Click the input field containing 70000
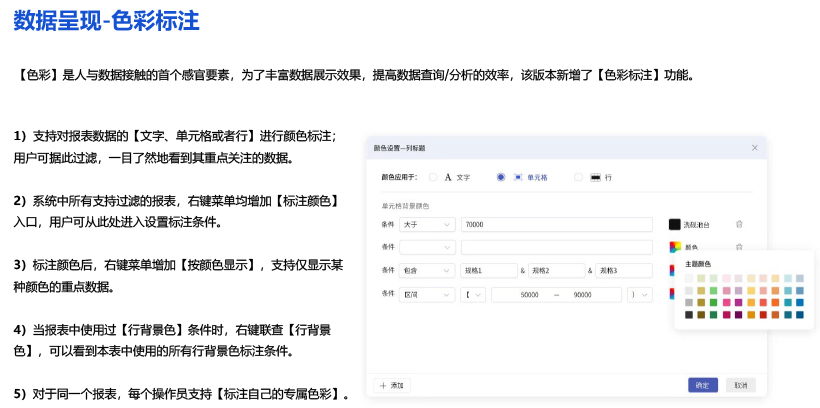This screenshot has width=820, height=408. 557,225
